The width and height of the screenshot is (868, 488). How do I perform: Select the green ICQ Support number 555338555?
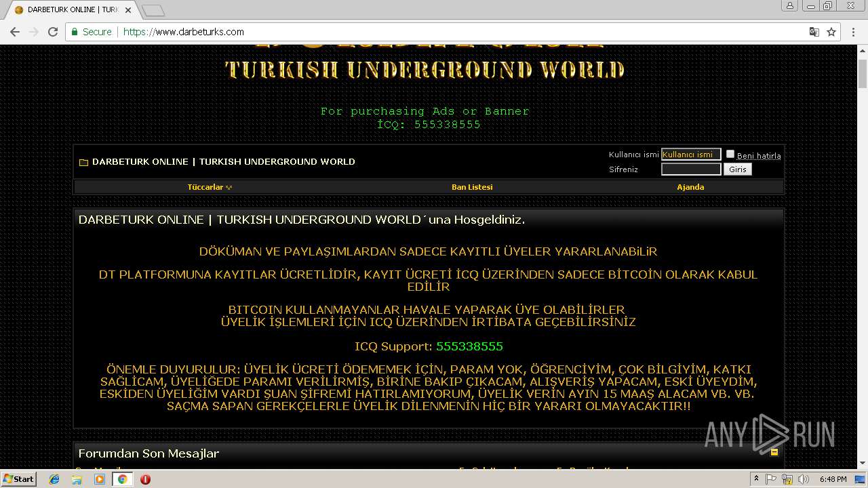[x=469, y=346]
